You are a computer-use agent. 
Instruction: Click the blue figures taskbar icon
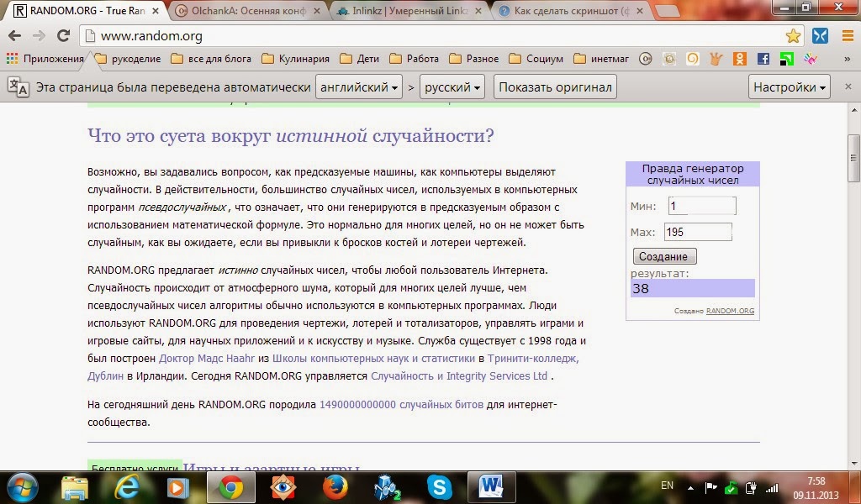(388, 487)
